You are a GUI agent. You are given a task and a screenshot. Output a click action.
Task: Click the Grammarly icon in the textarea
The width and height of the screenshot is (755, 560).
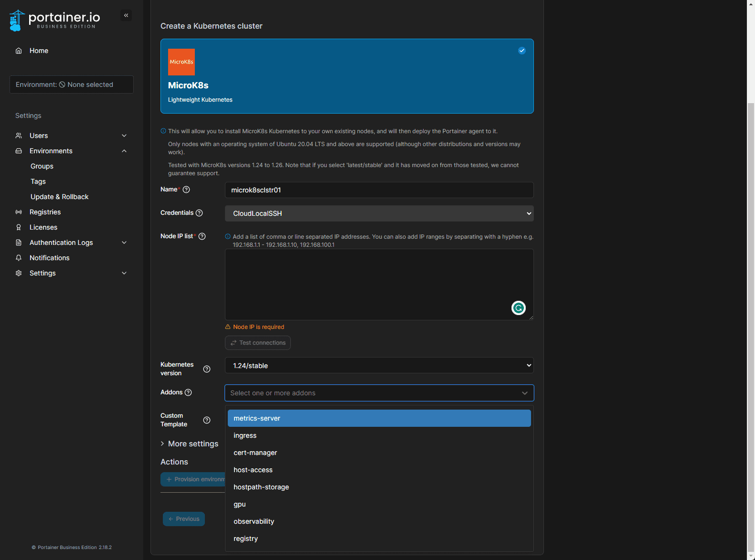point(518,308)
